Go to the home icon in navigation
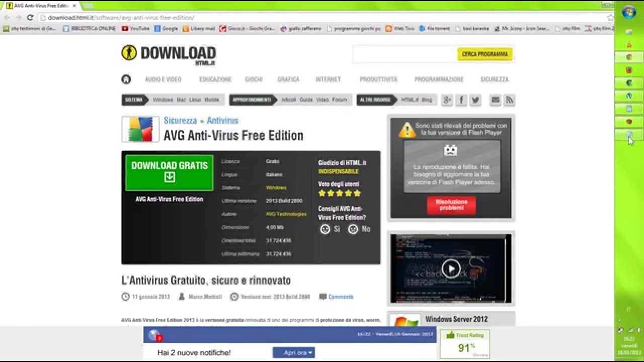644x362 pixels. (126, 79)
